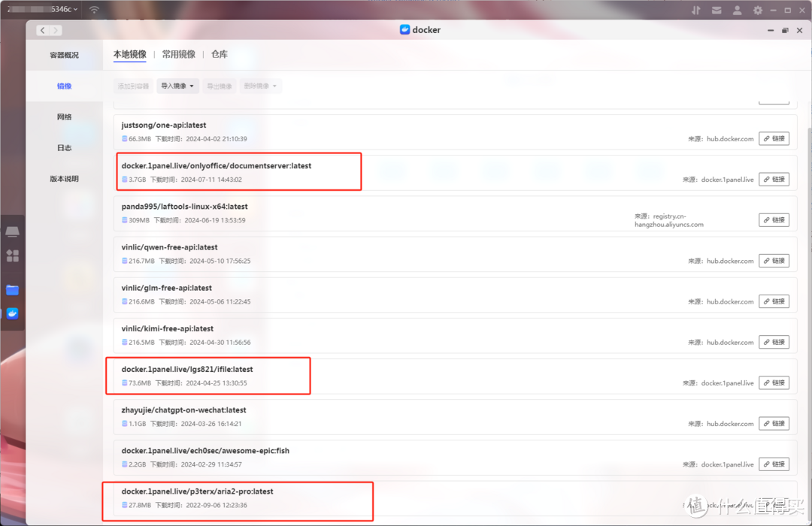Viewport: 812px width, 526px height.
Task: Open the device name dropdown in top bar
Action: pyautogui.click(x=42, y=9)
